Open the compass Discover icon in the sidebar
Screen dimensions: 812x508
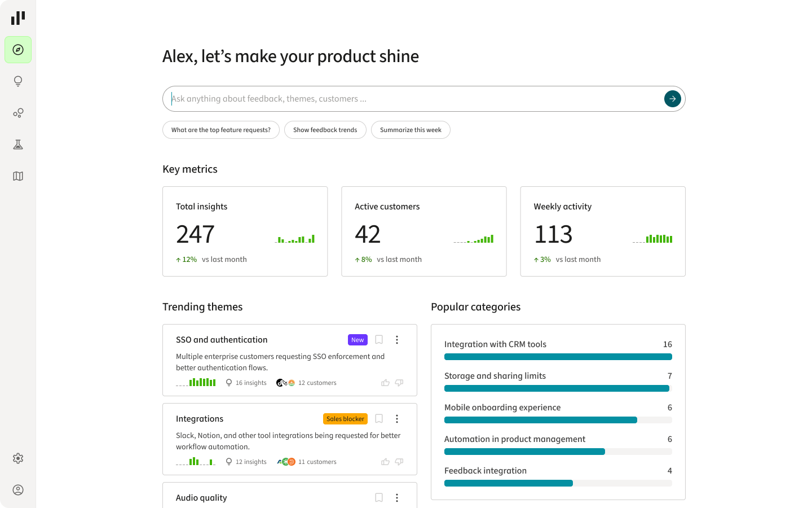tap(17, 49)
